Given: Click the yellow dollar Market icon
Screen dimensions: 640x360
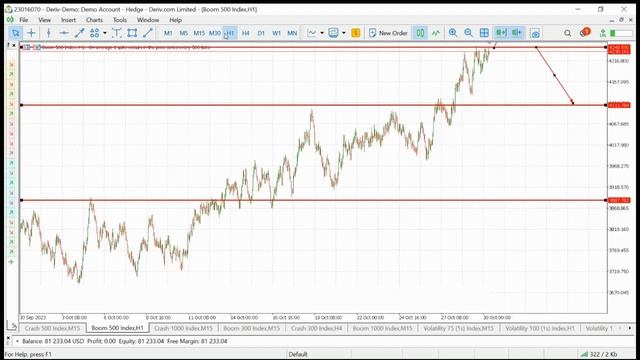Looking at the screenshot, I should 356,33.
